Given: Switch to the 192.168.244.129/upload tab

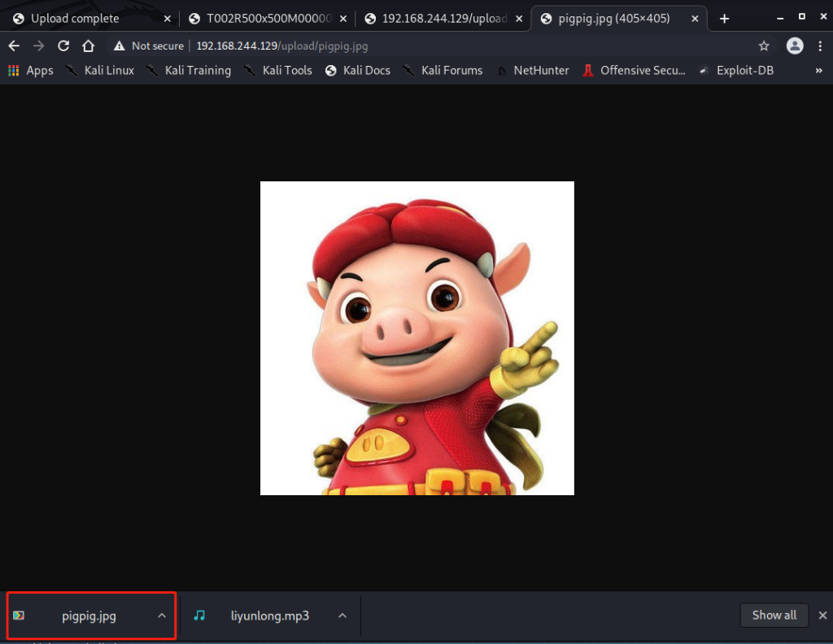Looking at the screenshot, I should [x=437, y=19].
